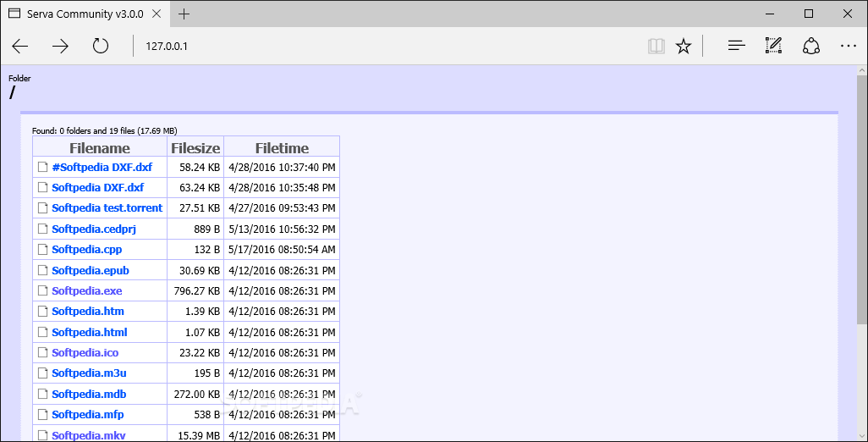This screenshot has height=442, width=868.
Task: Open Softpedia.cpp link
Action: 87,250
